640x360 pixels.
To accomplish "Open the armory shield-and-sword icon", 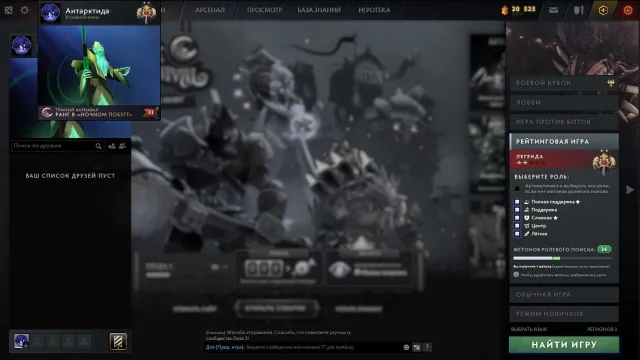I will tap(578, 10).
